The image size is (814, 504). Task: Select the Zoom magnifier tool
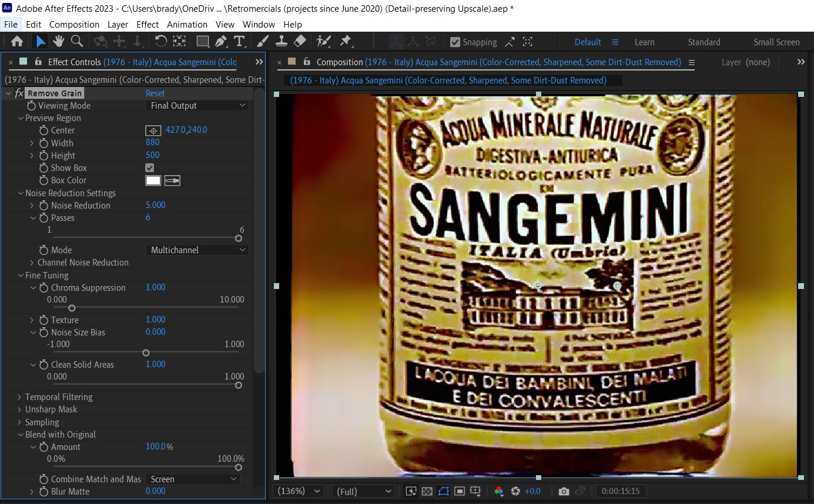(x=76, y=42)
